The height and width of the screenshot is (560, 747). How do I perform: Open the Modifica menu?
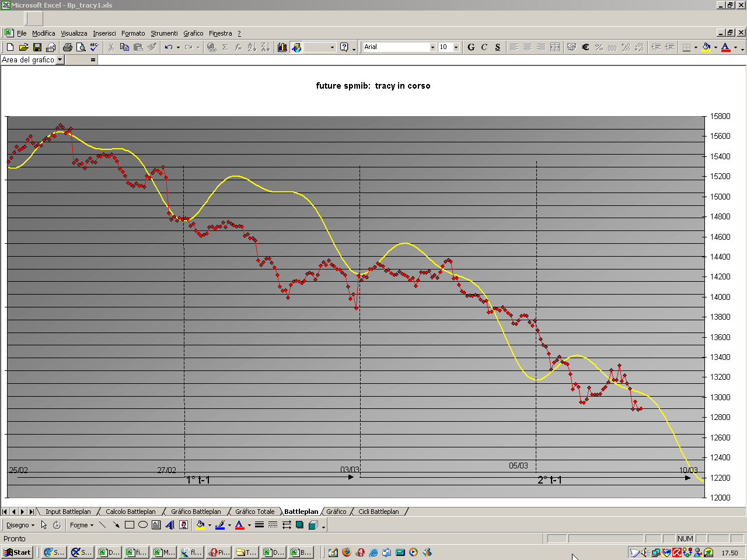point(44,33)
